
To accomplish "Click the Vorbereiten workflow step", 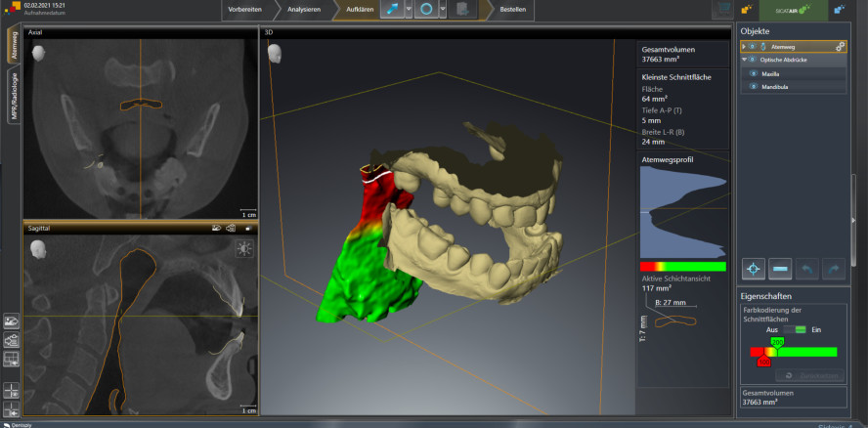I will click(244, 10).
